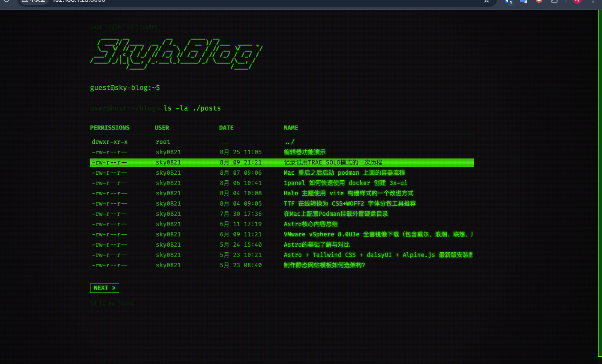This screenshot has width=602, height=364.
Task: Open the parent directory ../ entry
Action: 289,142
